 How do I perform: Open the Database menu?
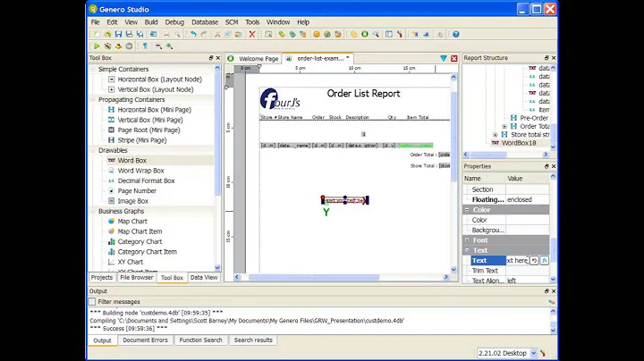tap(205, 22)
